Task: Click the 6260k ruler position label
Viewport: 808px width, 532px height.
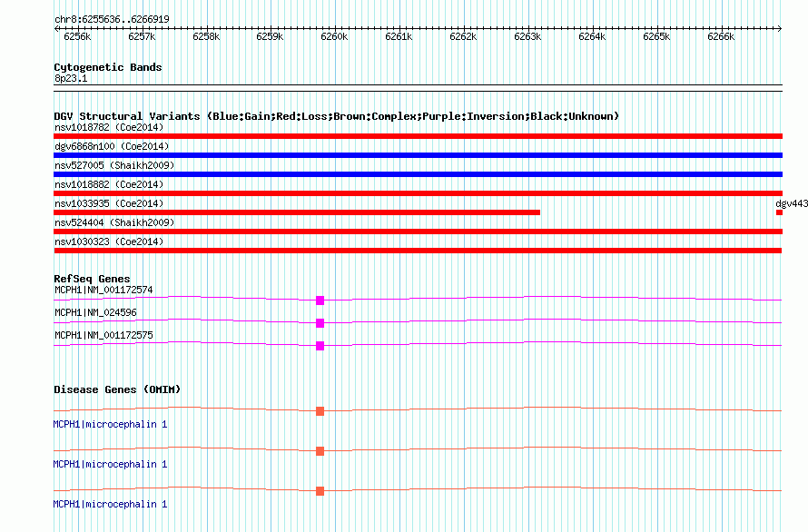Action: pyautogui.click(x=334, y=36)
